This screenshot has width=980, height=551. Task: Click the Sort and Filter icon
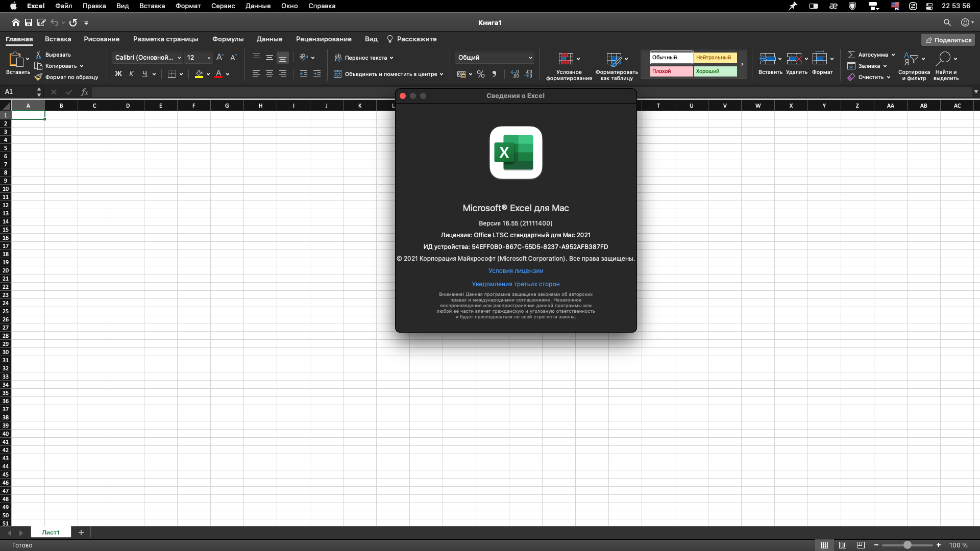(x=911, y=59)
